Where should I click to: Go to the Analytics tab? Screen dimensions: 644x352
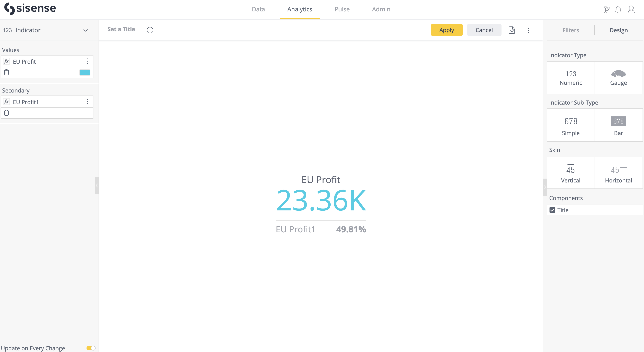coord(299,9)
